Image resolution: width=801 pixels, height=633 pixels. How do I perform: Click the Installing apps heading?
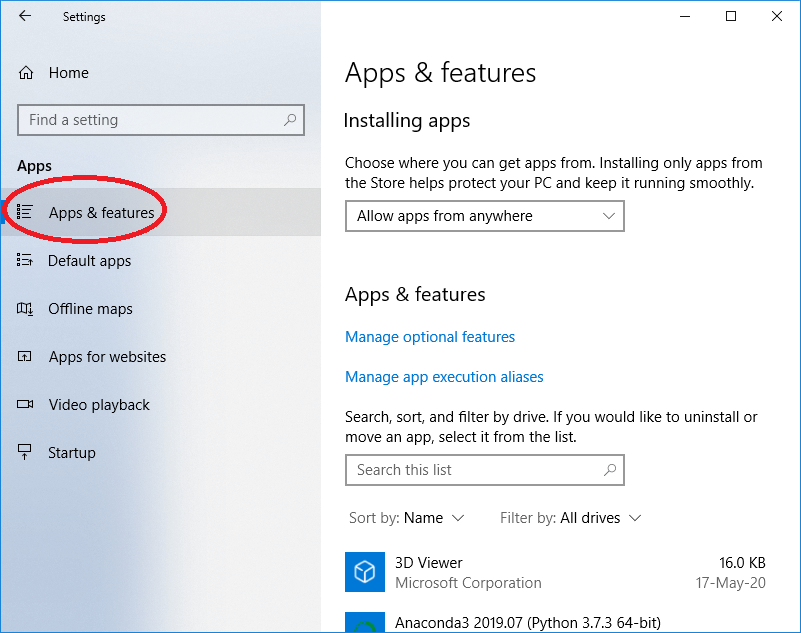coord(407,121)
